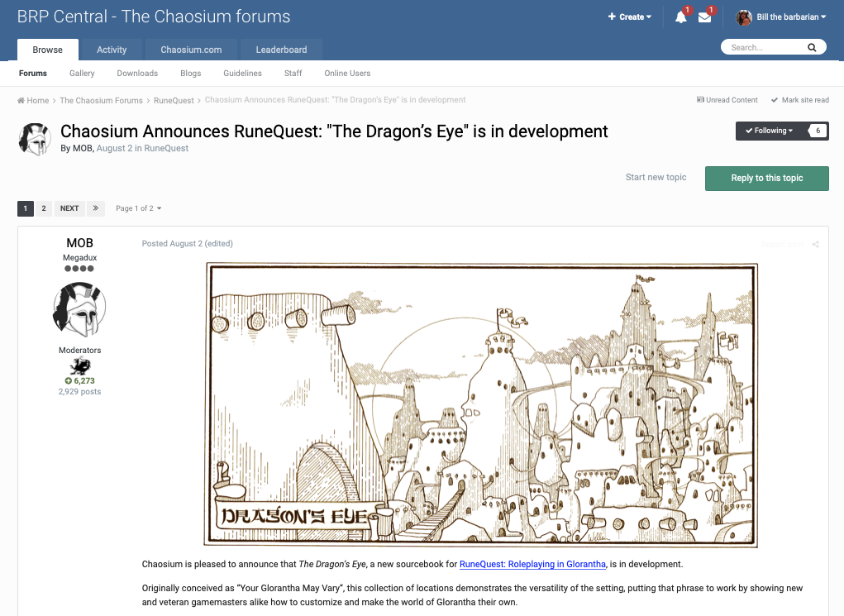
Task: Open Staff in the submenu
Action: tap(293, 74)
